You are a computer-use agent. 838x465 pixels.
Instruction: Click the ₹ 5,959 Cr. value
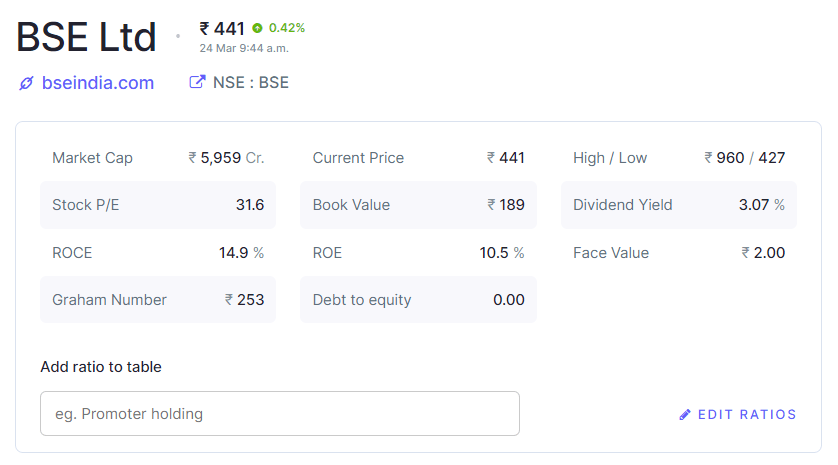pos(226,158)
